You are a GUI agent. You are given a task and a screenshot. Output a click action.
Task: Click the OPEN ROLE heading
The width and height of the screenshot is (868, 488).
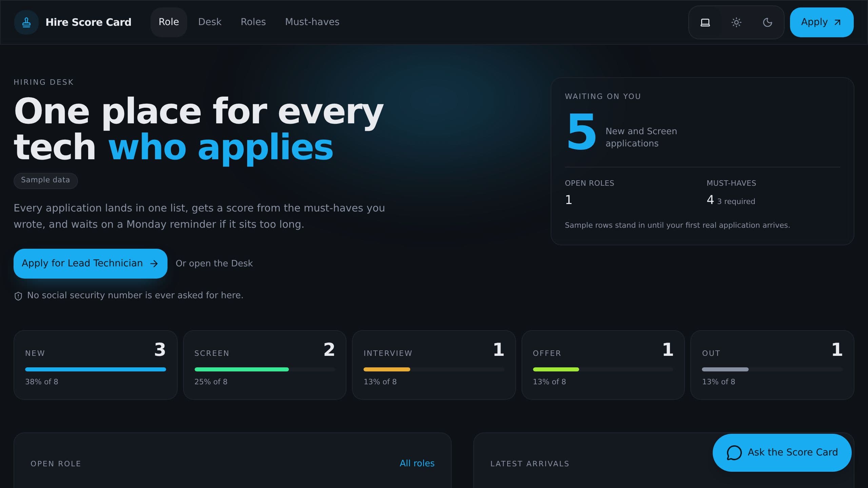[x=56, y=464]
